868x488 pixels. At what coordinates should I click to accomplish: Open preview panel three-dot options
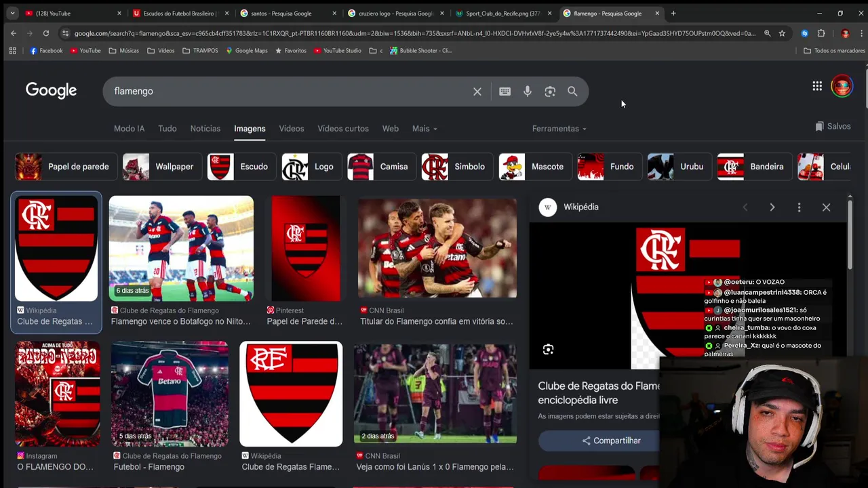tap(799, 207)
